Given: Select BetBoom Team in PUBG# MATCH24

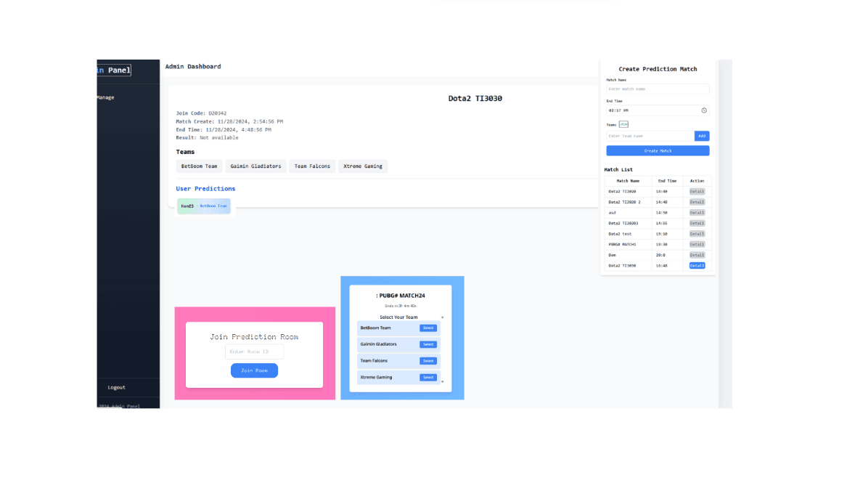Looking at the screenshot, I should (428, 328).
